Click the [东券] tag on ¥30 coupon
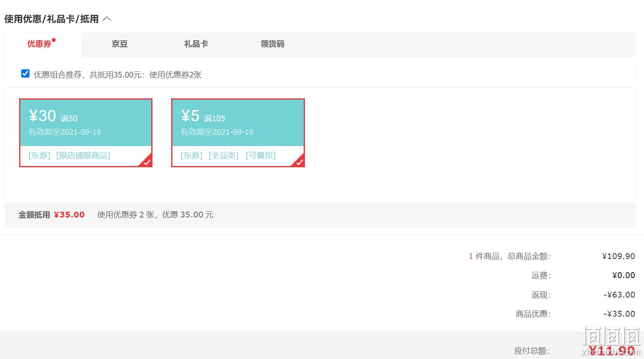Viewport: 644px width, 359px height. 39,156
